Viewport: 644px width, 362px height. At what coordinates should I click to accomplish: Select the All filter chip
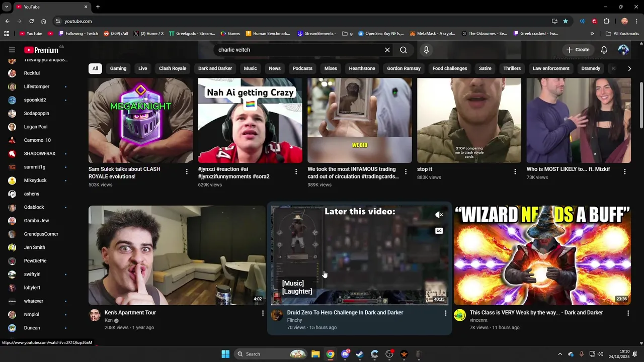pos(95,68)
